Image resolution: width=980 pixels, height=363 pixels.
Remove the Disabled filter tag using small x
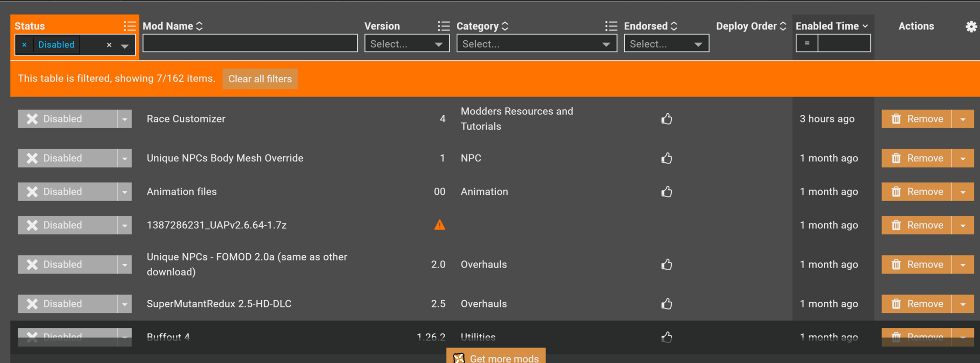[x=24, y=45]
